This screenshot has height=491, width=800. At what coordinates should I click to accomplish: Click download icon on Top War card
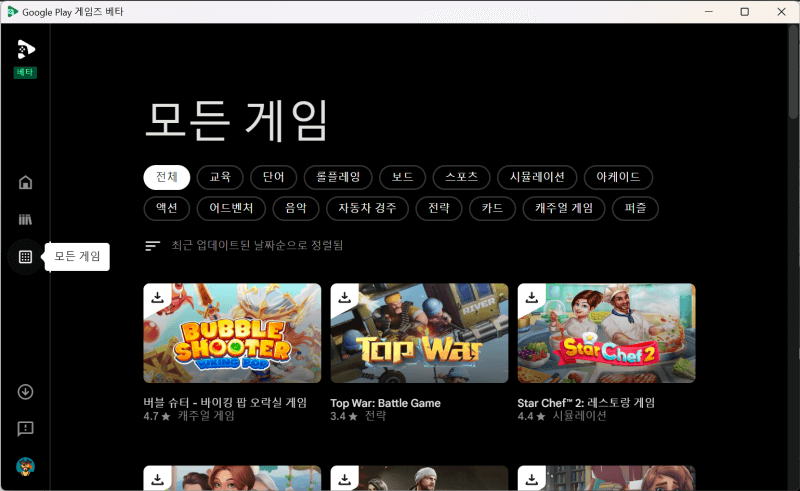coord(345,298)
